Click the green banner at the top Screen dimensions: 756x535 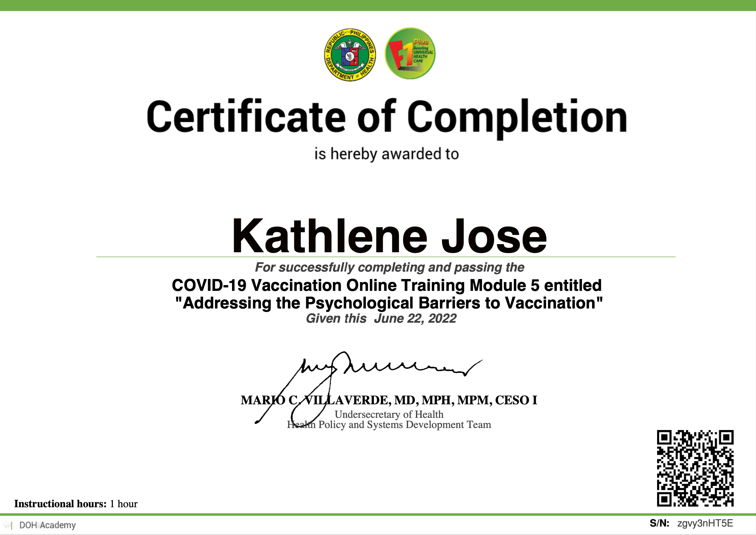[x=378, y=5]
